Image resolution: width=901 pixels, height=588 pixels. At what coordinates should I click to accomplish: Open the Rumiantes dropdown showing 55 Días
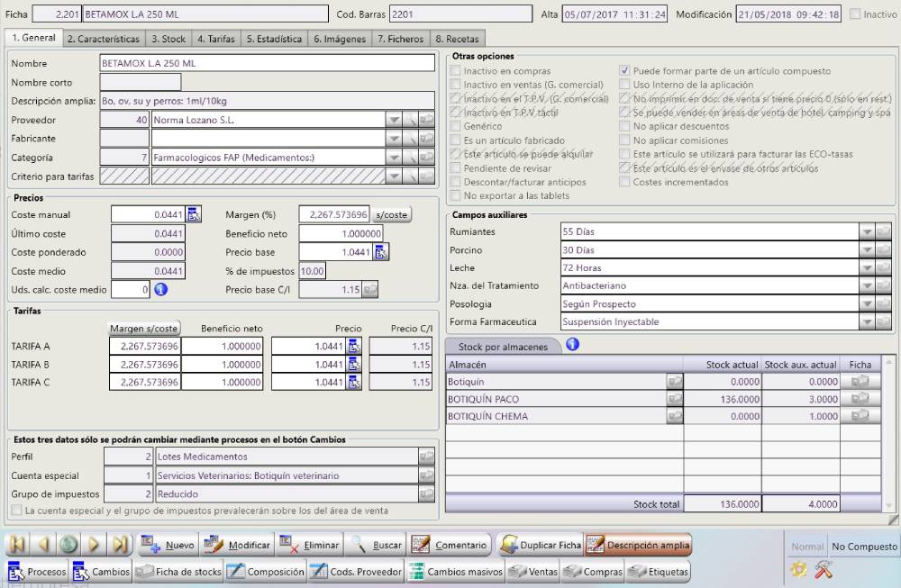867,232
